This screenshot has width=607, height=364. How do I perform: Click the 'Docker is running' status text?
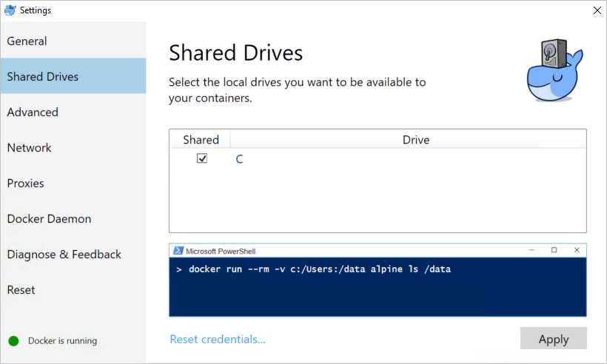63,341
